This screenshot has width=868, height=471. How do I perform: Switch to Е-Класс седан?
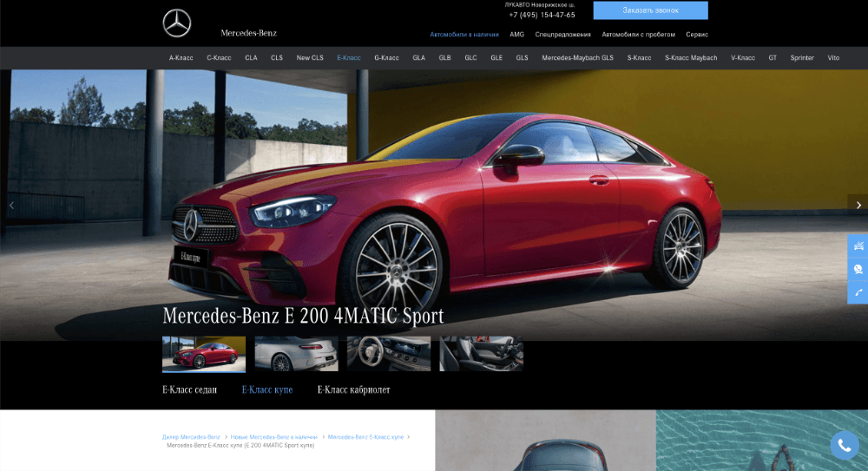point(189,389)
